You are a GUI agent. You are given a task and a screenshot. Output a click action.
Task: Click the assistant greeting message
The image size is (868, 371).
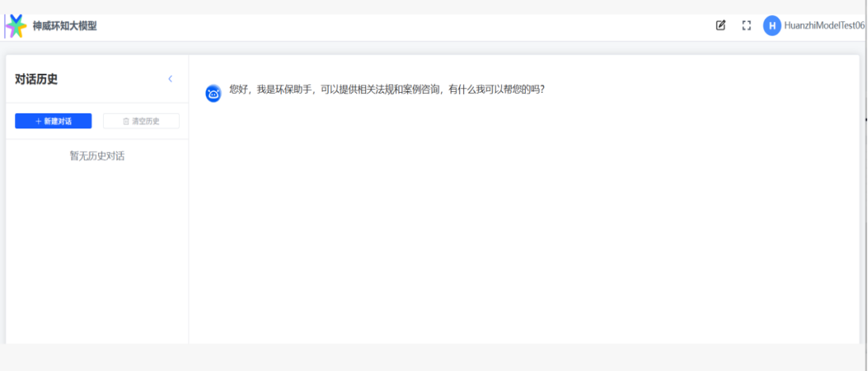point(387,89)
